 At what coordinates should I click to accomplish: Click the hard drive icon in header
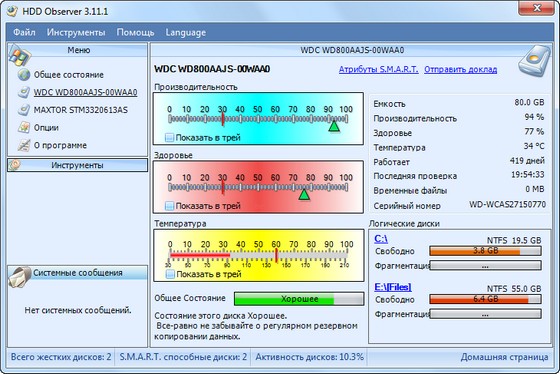(534, 60)
